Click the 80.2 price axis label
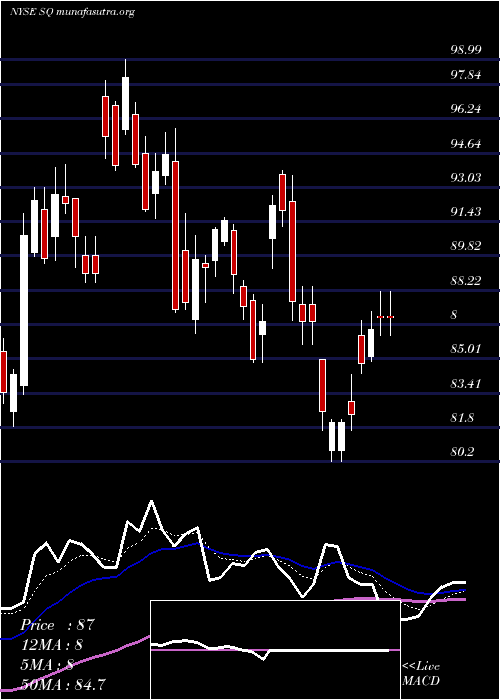The image size is (500, 700). coord(462,452)
